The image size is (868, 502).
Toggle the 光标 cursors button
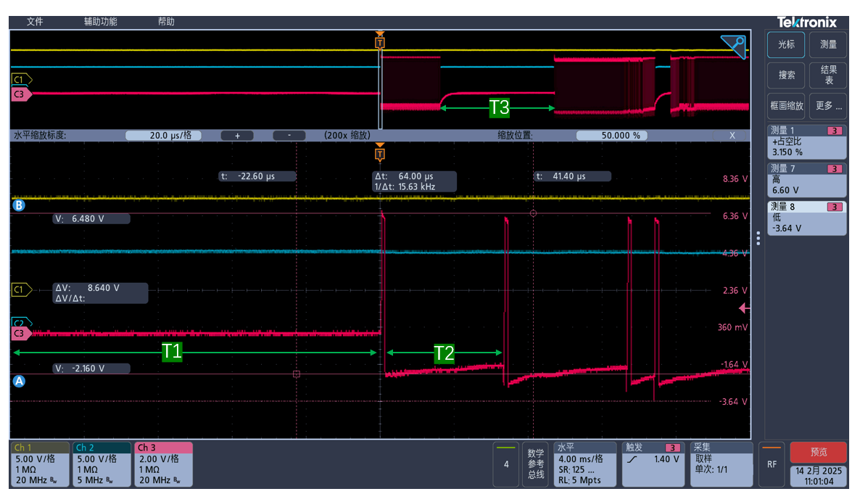785,44
